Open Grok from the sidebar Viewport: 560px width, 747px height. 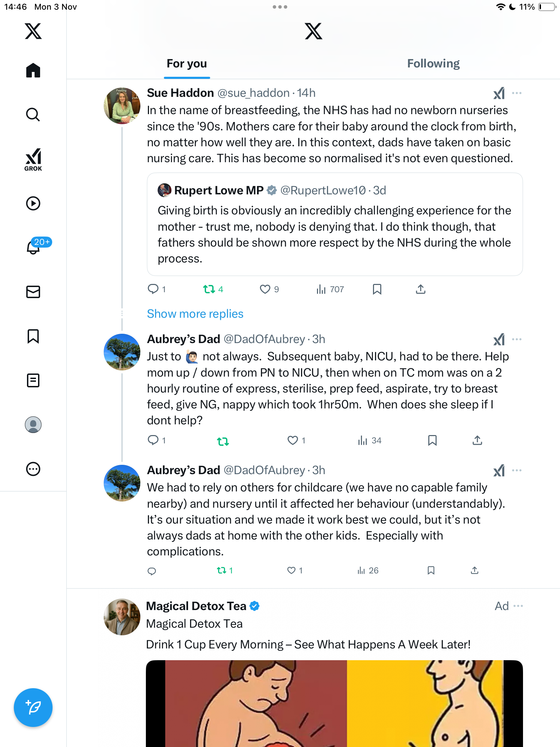click(33, 159)
